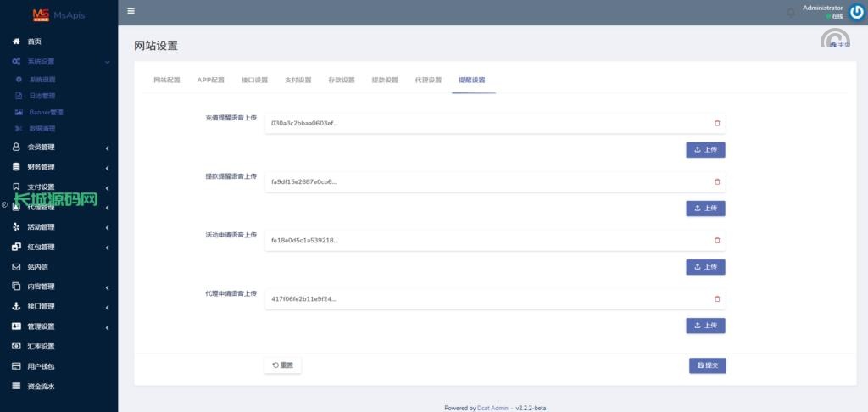The height and width of the screenshot is (412, 868).
Task: Click trash icon for 提款提醒语音 file
Action: pyautogui.click(x=717, y=181)
